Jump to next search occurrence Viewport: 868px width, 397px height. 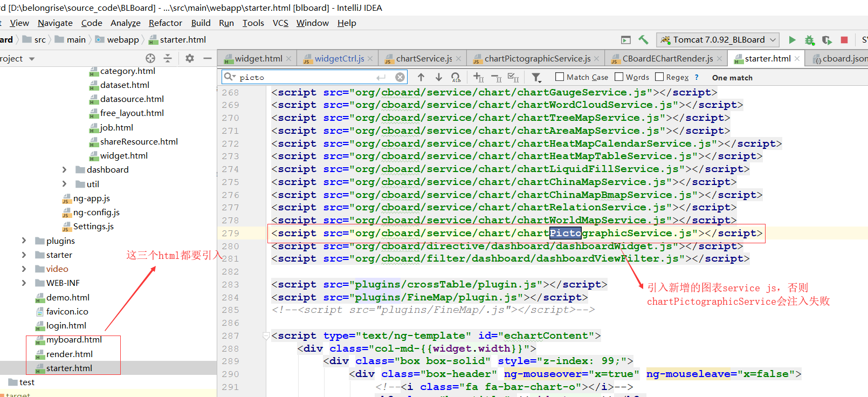pos(438,77)
